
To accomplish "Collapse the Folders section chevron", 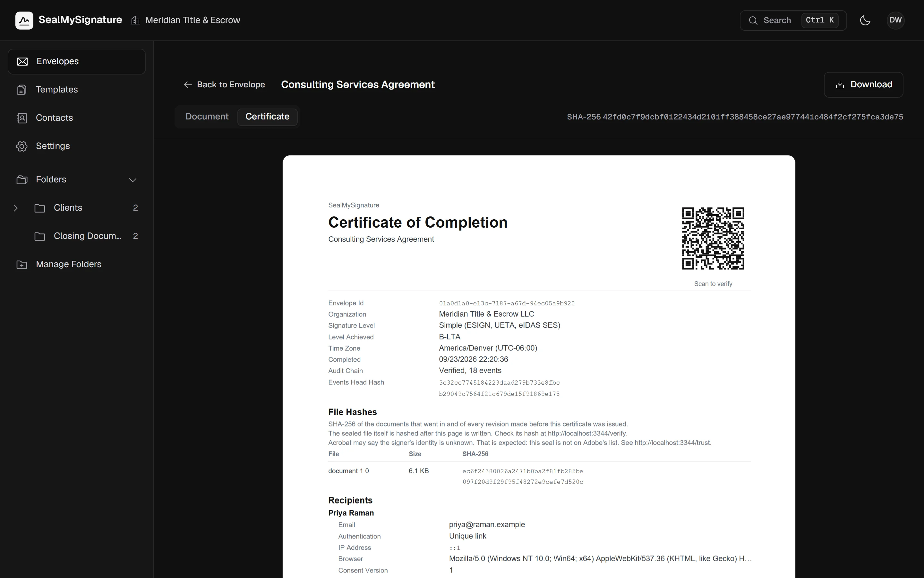I will click(133, 180).
